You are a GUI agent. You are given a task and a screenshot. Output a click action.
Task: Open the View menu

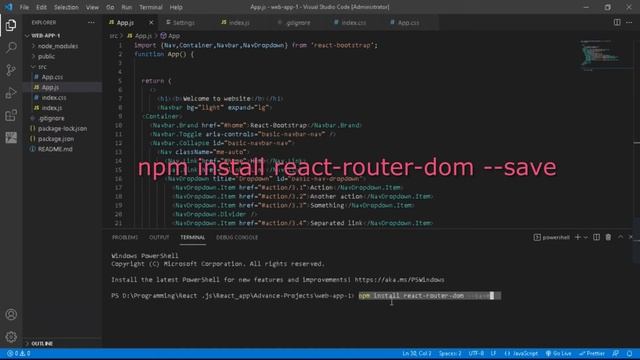[92, 7]
